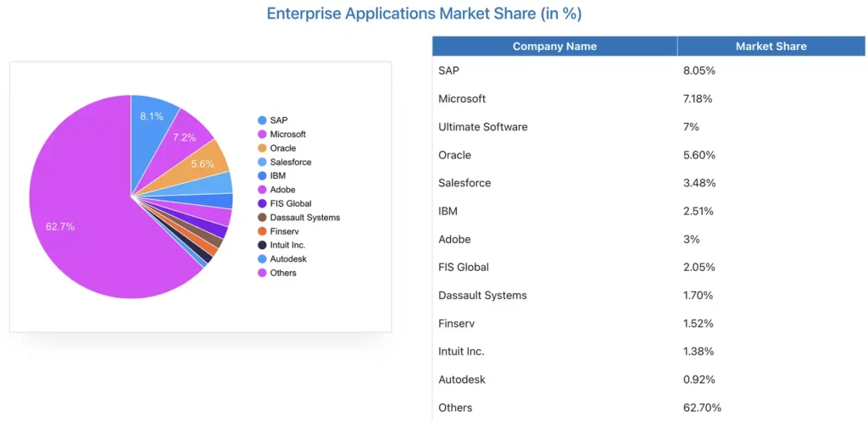This screenshot has height=421, width=868.
Task: Click the 2.05% market share value
Action: pos(699,267)
